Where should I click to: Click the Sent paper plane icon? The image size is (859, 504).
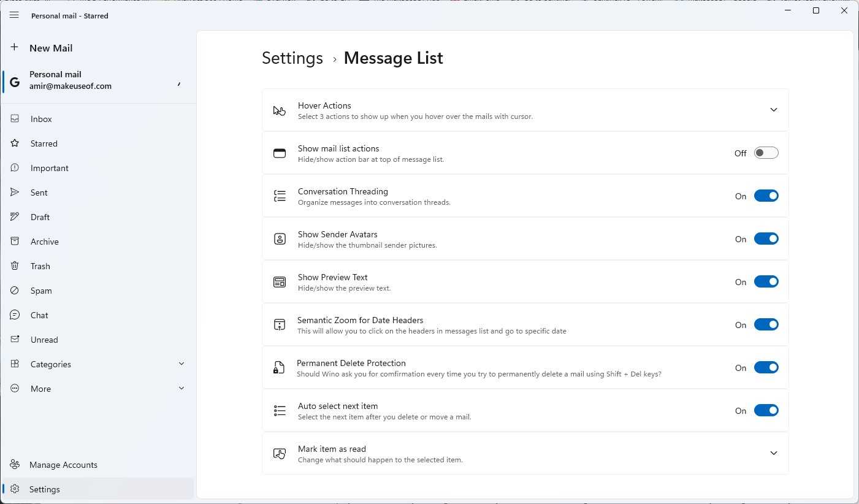tap(15, 193)
